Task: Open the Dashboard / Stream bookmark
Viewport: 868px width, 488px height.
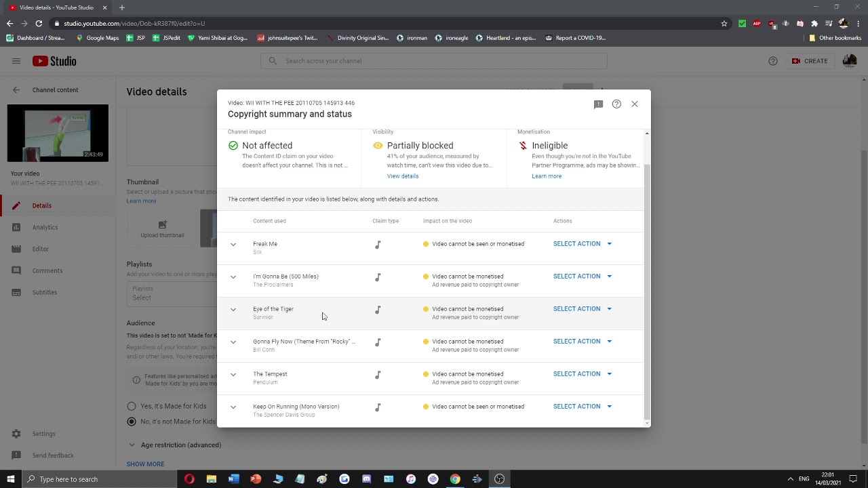Action: click(35, 38)
